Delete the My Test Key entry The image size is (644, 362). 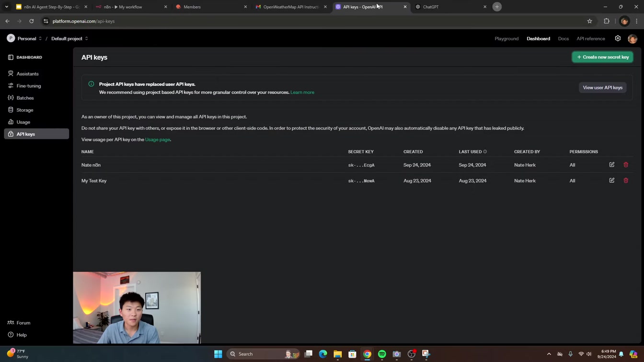(x=626, y=181)
